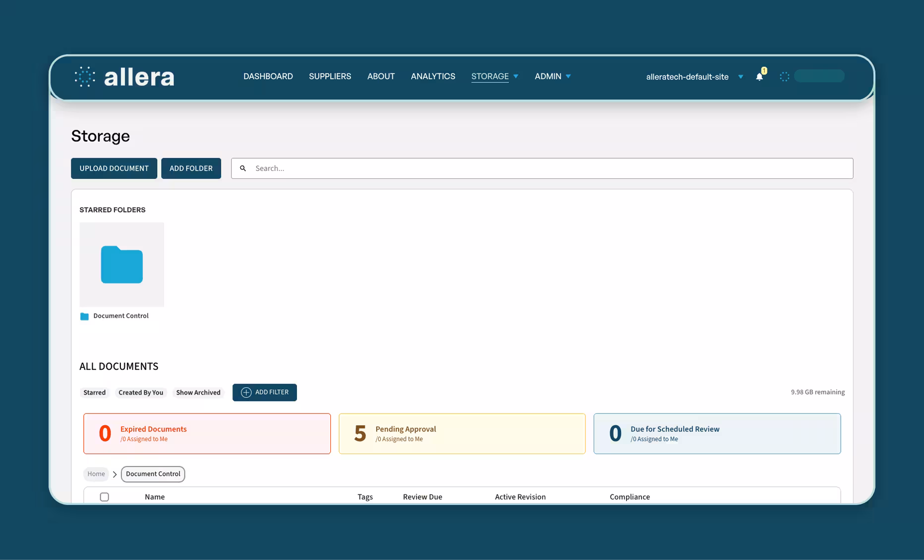Open the Document Control starred folder label

pos(121,316)
